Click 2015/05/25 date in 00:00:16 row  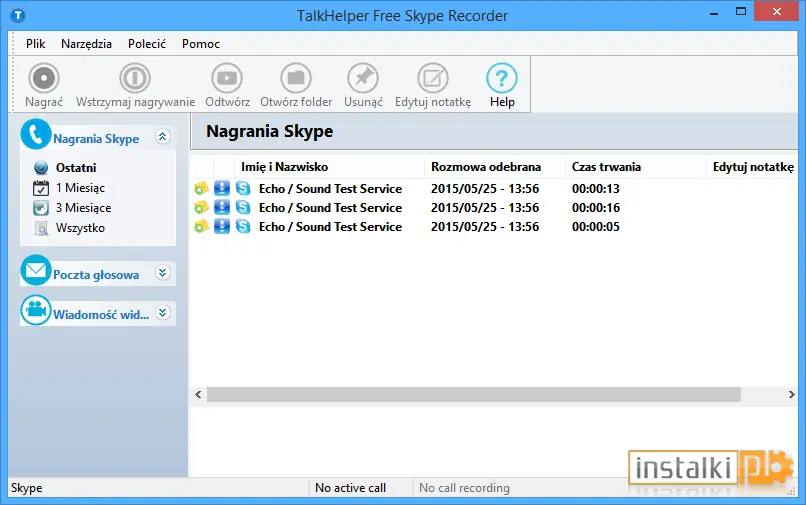(x=485, y=208)
